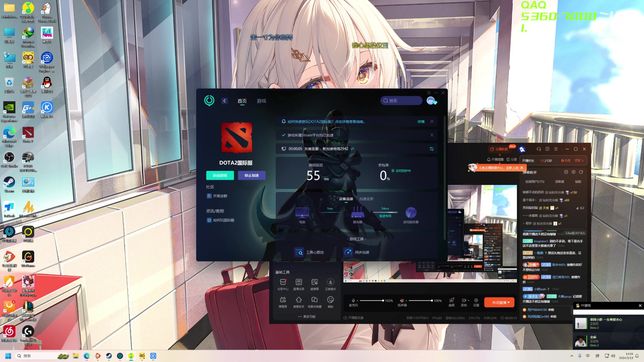Open the headset support icon in streaming window

coord(539,149)
